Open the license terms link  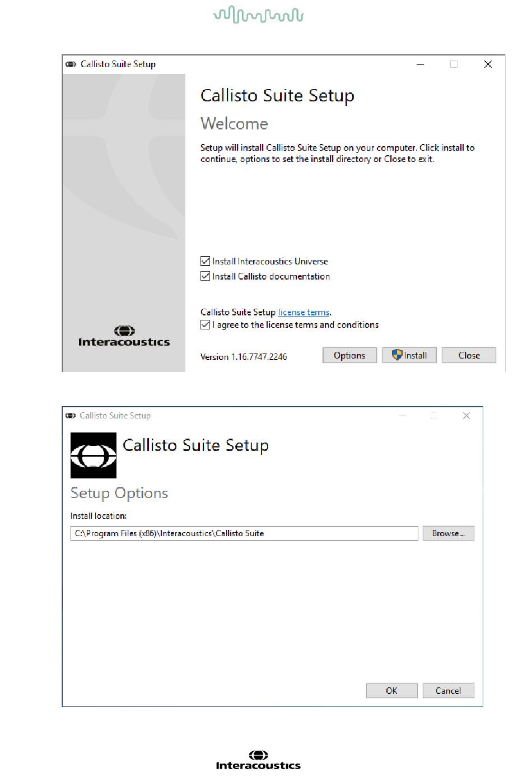pos(304,313)
